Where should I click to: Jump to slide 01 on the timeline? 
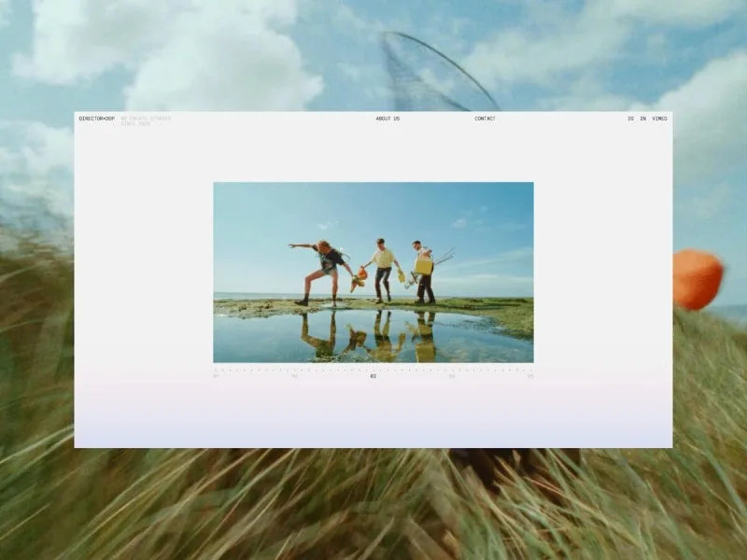pyautogui.click(x=216, y=376)
